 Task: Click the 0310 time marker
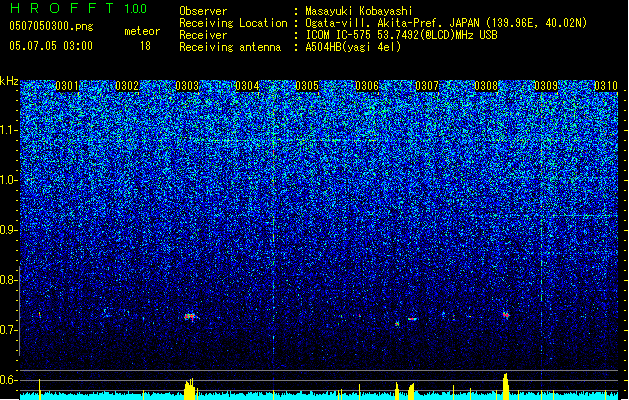pyautogui.click(x=606, y=86)
